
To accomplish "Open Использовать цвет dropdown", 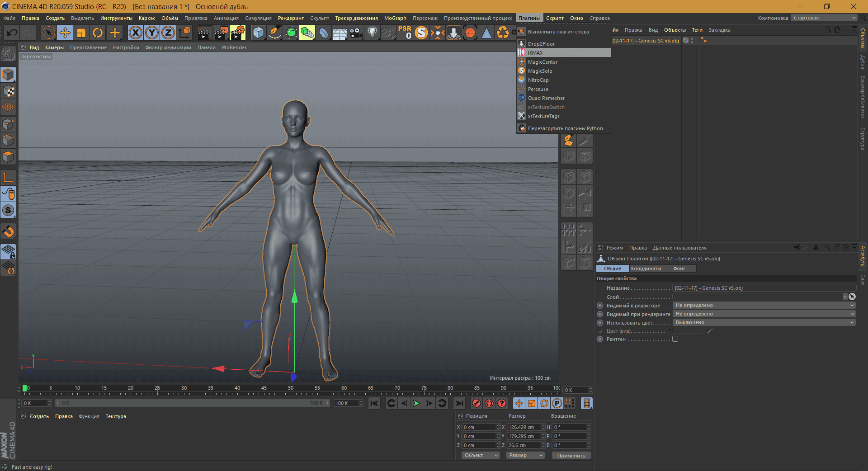I will point(764,323).
